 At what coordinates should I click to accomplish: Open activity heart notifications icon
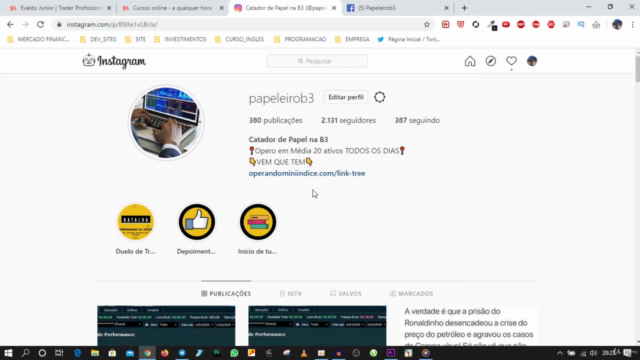(x=511, y=61)
